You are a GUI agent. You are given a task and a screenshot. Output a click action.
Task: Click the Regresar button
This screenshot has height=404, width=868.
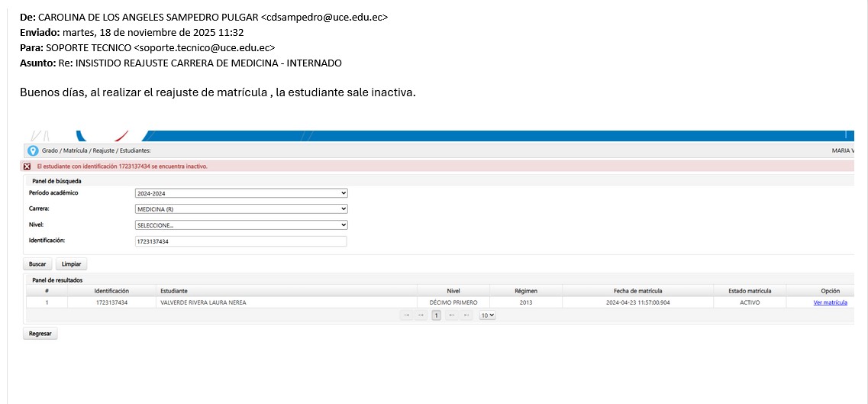40,334
